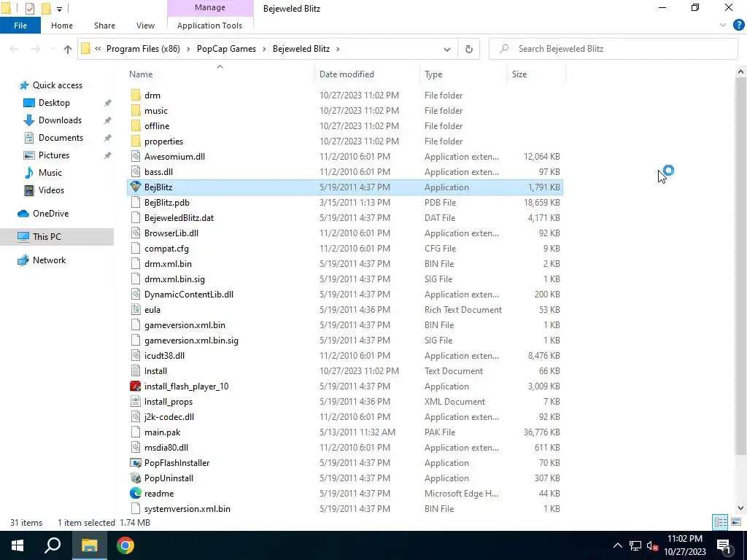Screen dimensions: 747x560
Task: Switch to Details view layout icon
Action: click(x=720, y=522)
